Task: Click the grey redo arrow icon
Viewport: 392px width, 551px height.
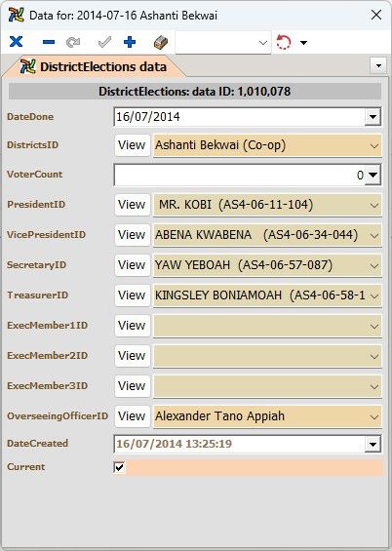Action: (73, 42)
